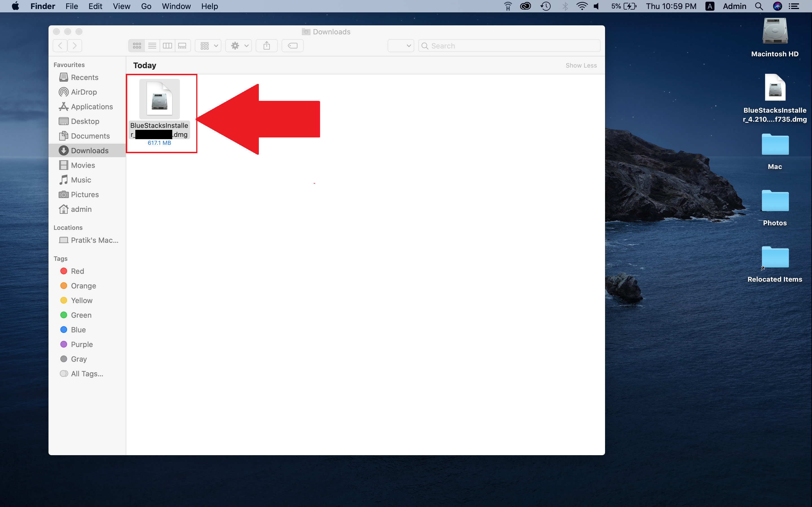Select the list view icon
This screenshot has width=812, height=507.
152,45
